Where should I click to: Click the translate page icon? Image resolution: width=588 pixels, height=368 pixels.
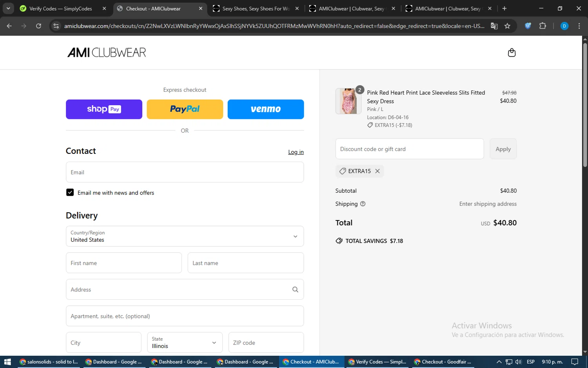point(494,26)
